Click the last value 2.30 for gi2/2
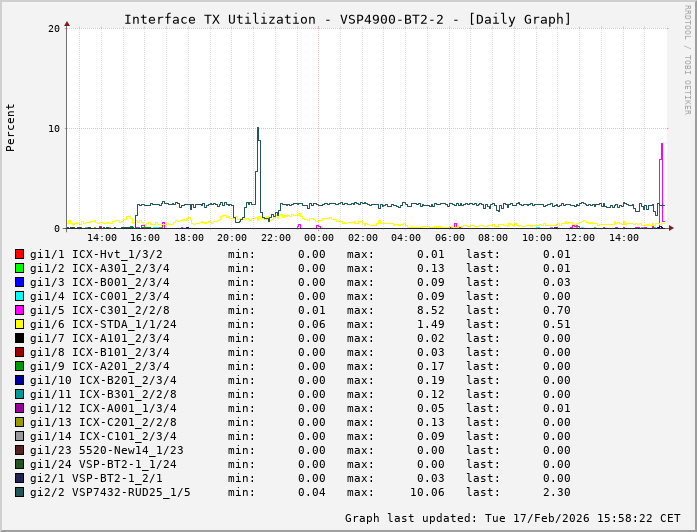Image resolution: width=697 pixels, height=532 pixels. coord(557,492)
